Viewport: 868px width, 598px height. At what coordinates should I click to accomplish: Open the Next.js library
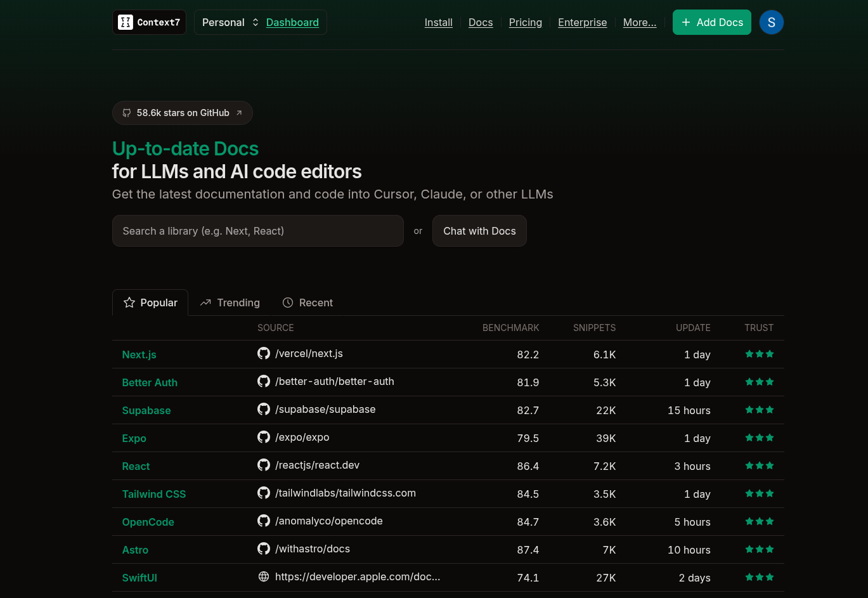pos(139,354)
